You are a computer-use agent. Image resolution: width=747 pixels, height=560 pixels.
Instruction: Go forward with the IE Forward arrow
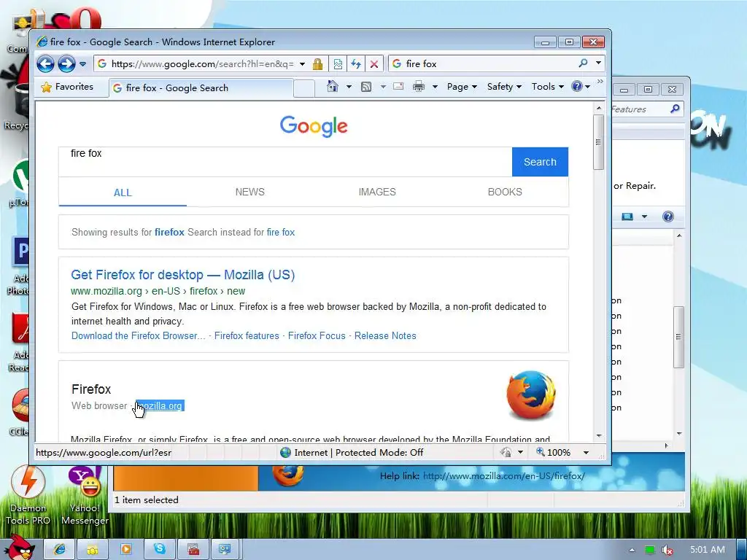pyautogui.click(x=66, y=64)
